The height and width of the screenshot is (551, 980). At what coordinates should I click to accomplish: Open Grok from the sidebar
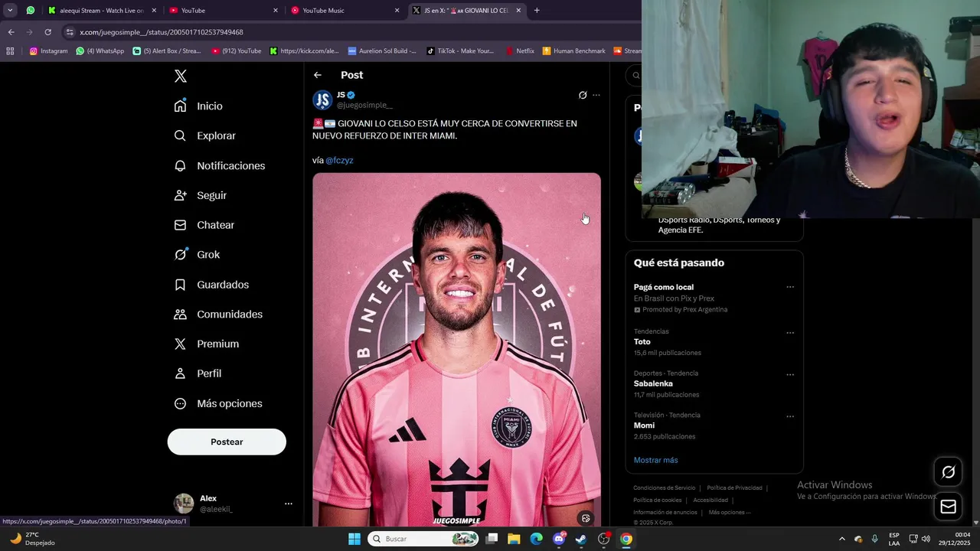(198, 255)
